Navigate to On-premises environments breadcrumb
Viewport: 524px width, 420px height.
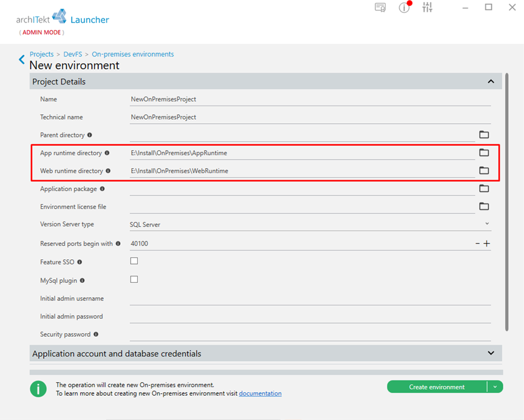click(133, 54)
